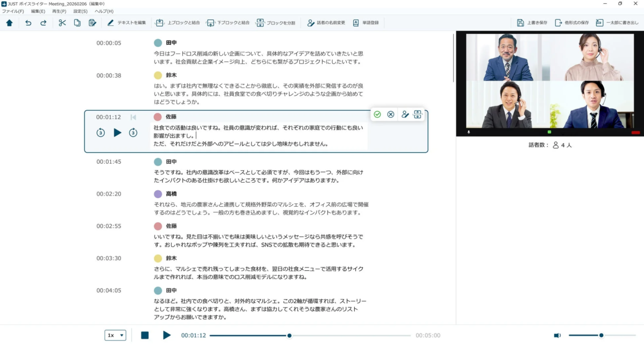Merge with block above using 上ブロックと結合
The width and height of the screenshot is (644, 346).
pos(176,23)
